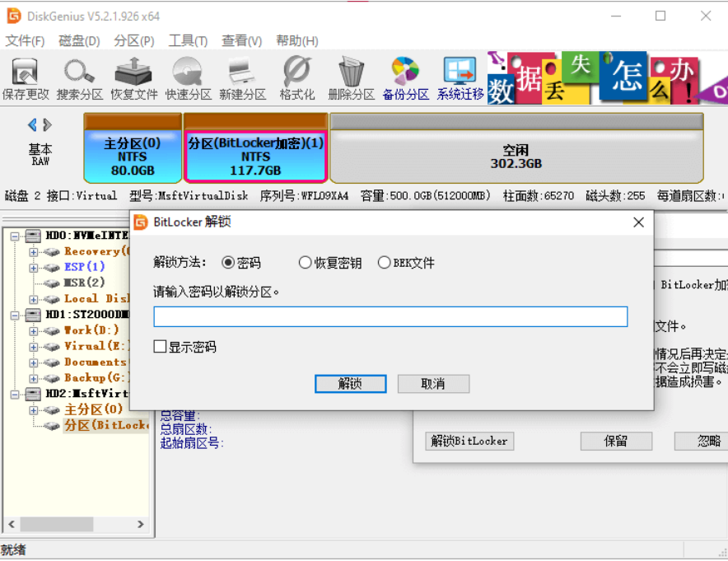Launch the Recover Files (恢复文件) tool
The width and height of the screenshot is (728, 561).
[133, 78]
